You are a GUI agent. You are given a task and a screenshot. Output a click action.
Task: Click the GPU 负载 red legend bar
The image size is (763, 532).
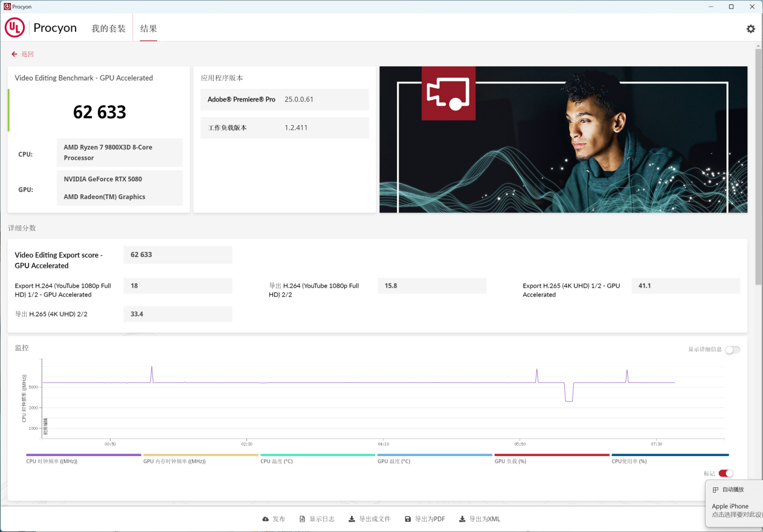pyautogui.click(x=552, y=455)
